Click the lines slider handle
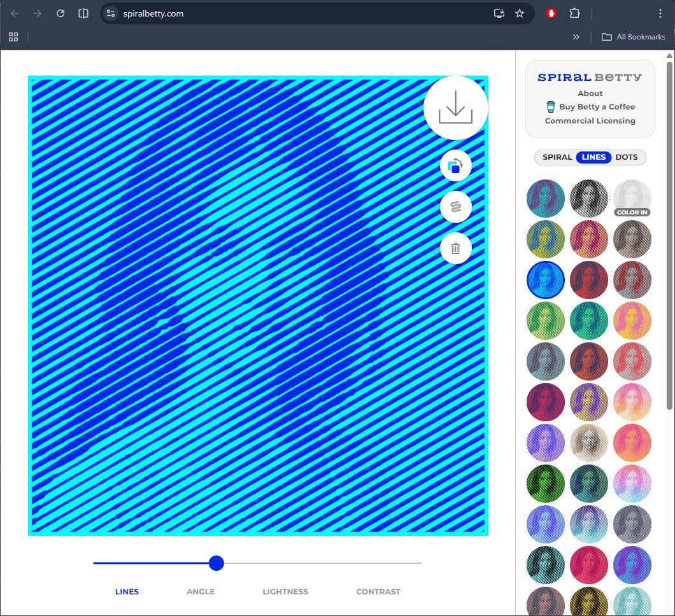This screenshot has height=616, width=675. coord(217,563)
